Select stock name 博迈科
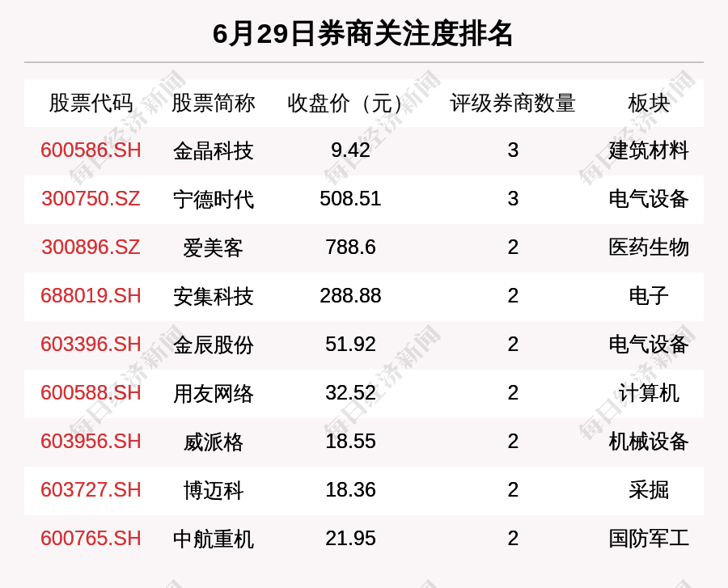 coord(213,491)
